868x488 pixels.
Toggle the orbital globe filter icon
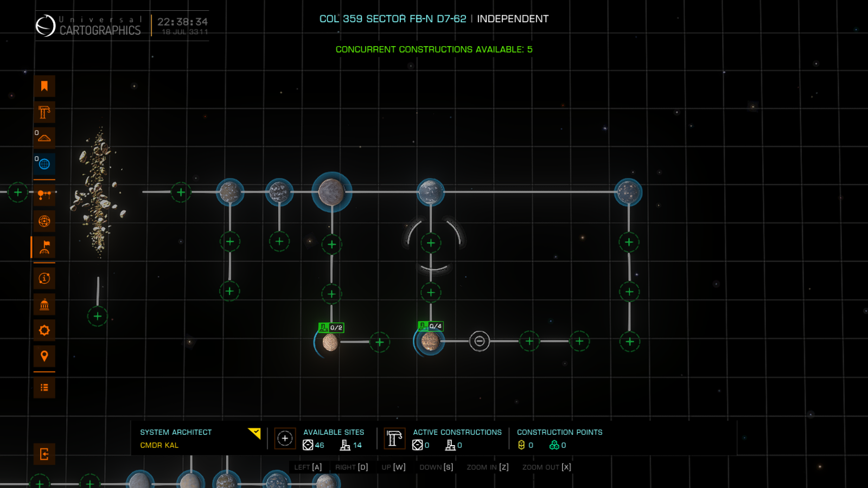pyautogui.click(x=44, y=164)
